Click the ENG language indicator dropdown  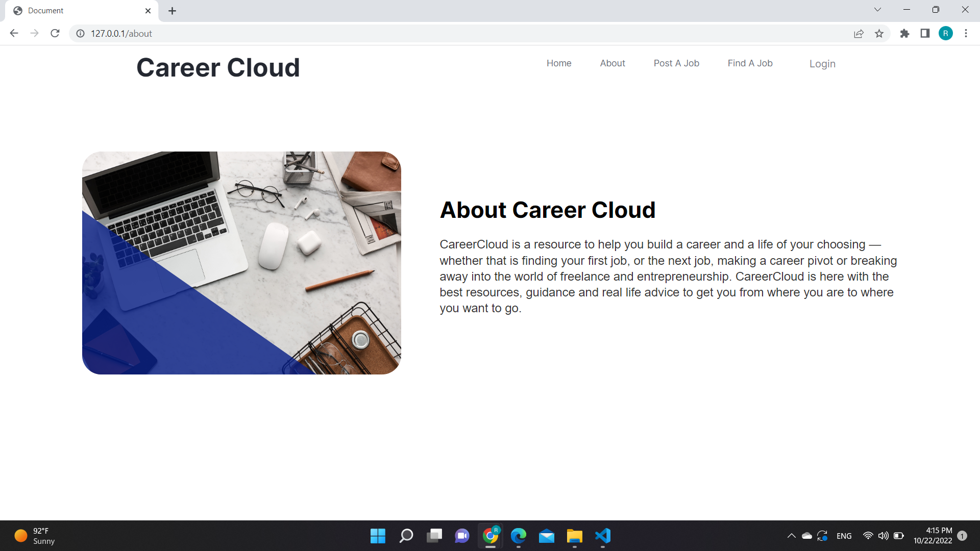point(844,536)
